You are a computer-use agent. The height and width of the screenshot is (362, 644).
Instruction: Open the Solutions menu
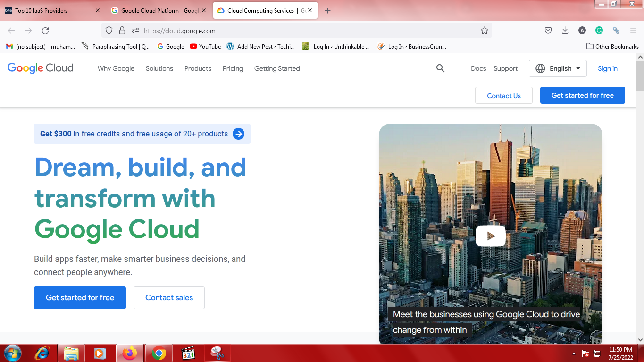(x=159, y=68)
